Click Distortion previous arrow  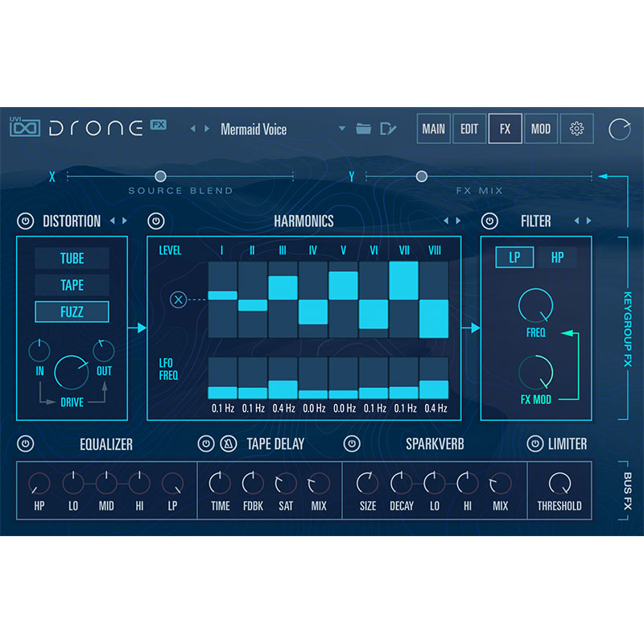(113, 221)
